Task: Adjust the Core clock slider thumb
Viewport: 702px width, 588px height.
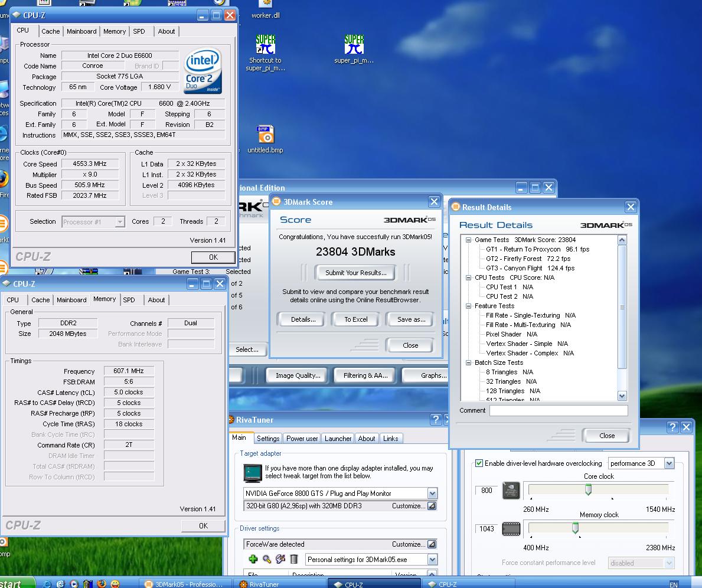Action: coord(588,489)
